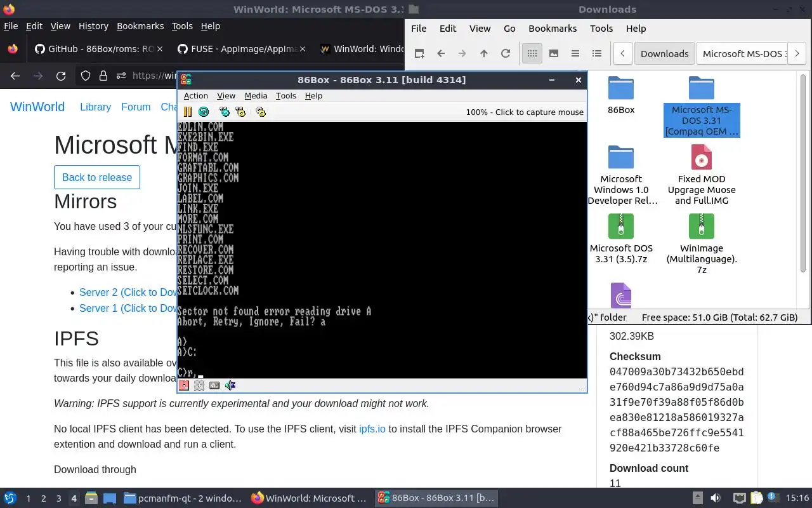Open Firefox Bookmarks menu

pos(140,26)
